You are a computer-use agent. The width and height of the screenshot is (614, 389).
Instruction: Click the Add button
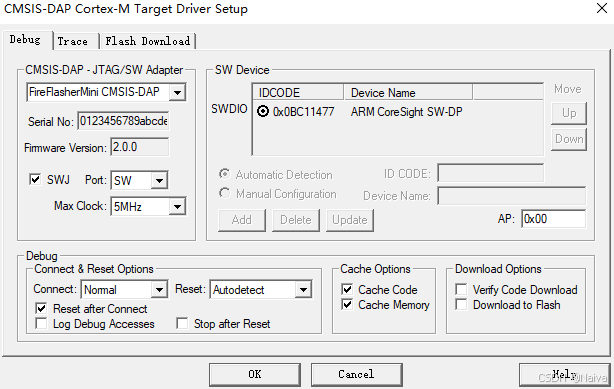(242, 220)
